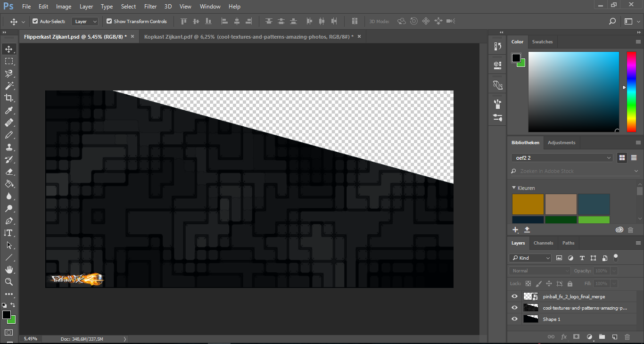Select the Crop tool
Image resolution: width=644 pixels, height=344 pixels.
tap(9, 98)
